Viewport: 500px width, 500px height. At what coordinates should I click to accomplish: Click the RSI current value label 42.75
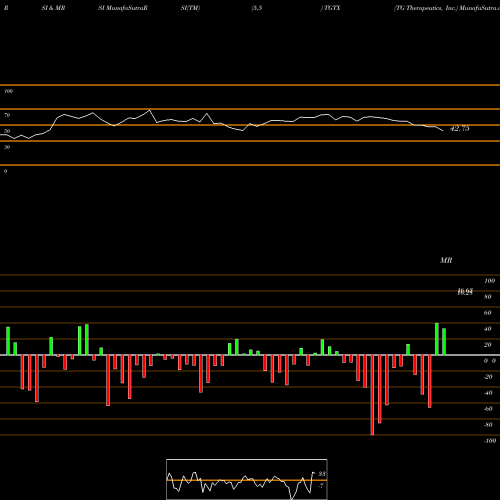[460, 128]
